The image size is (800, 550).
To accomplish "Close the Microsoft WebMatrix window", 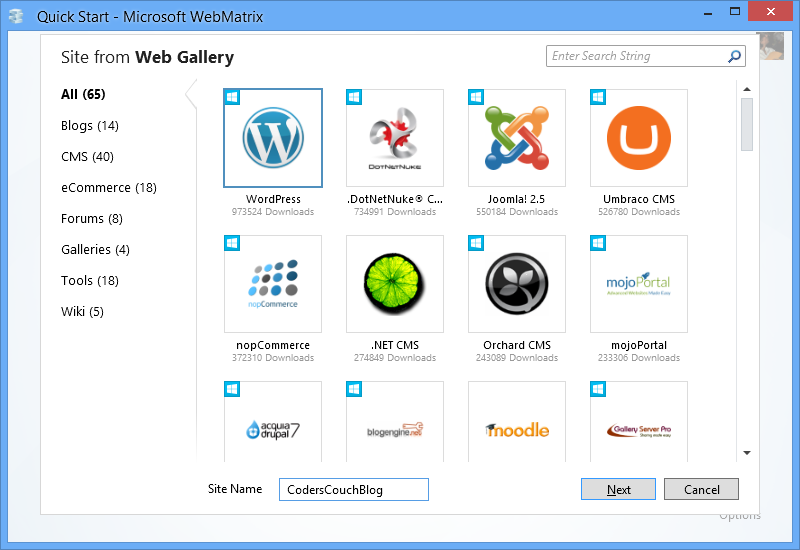I will [x=770, y=11].
